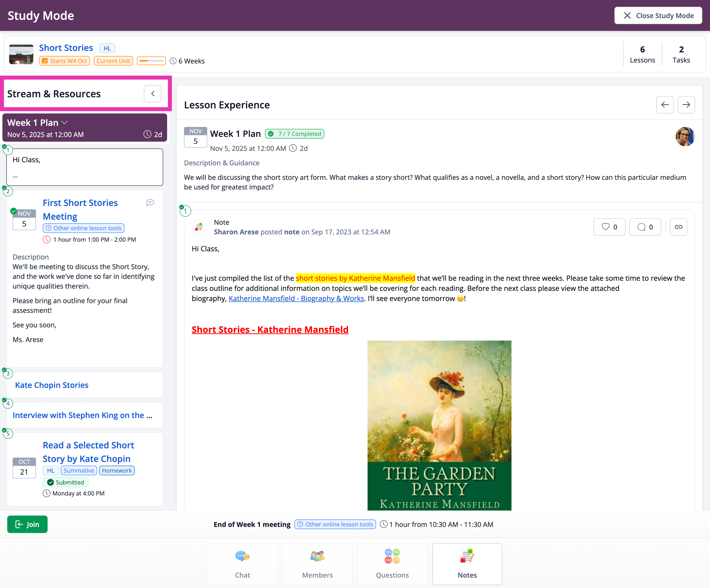Image resolution: width=710 pixels, height=588 pixels.
Task: Click Other online lesson tools tag in sidebar
Action: (84, 228)
